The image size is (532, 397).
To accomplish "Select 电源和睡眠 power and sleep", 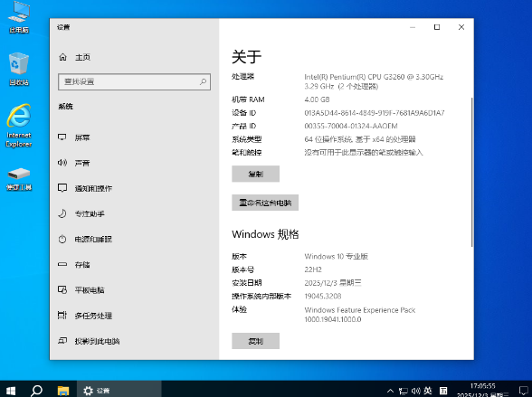I will coord(85,240).
